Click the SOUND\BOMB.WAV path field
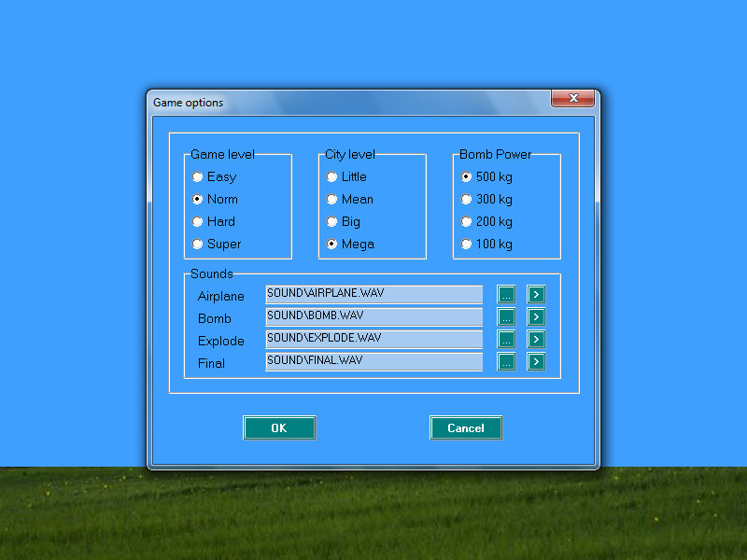Image resolution: width=747 pixels, height=560 pixels. [374, 316]
